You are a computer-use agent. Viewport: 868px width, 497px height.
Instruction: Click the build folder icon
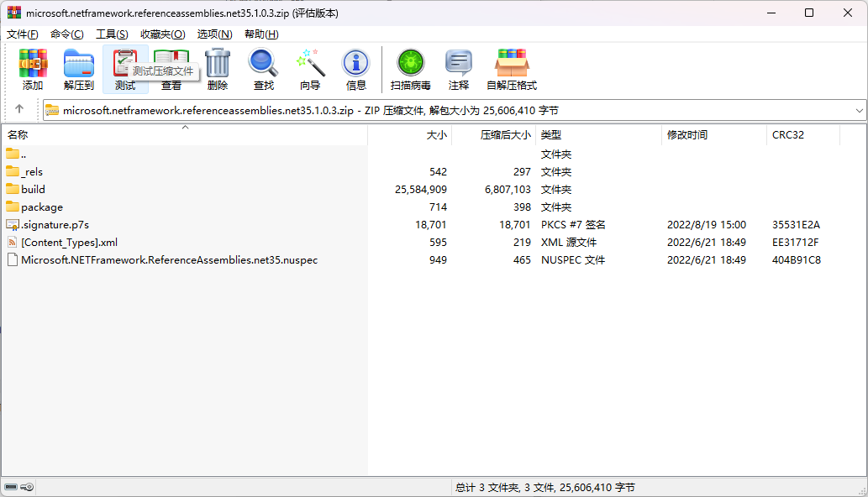pos(13,189)
